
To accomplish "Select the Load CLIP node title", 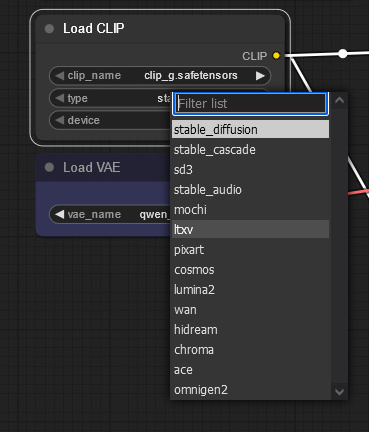I will coord(94,29).
